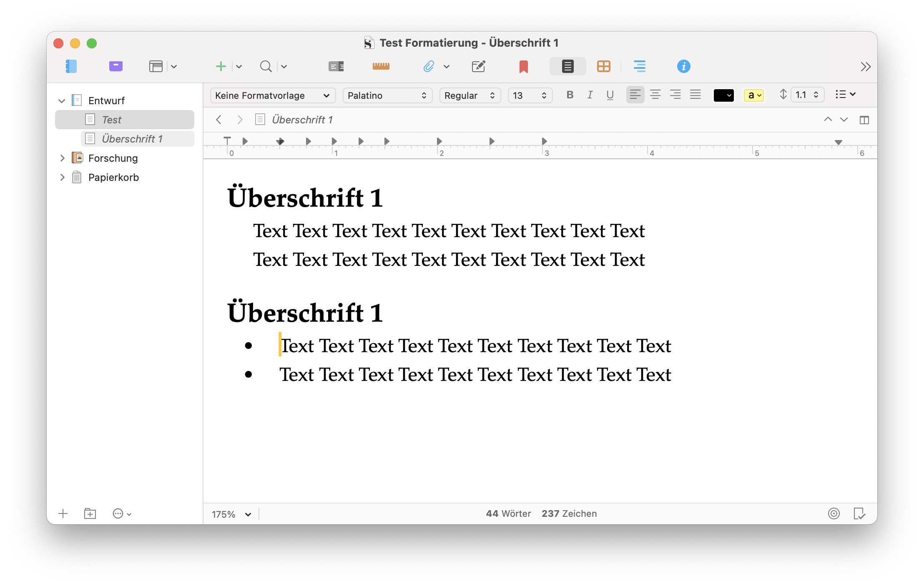Select the Entwurf folder

[x=106, y=100]
